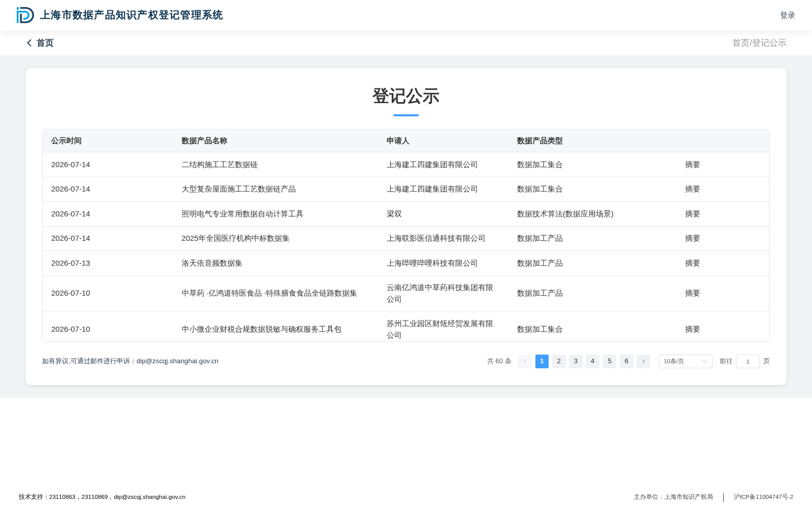Screen dimensions: 812x508
Task: Click applicant 上海联影医信通科技有限公司
Action: pos(436,238)
